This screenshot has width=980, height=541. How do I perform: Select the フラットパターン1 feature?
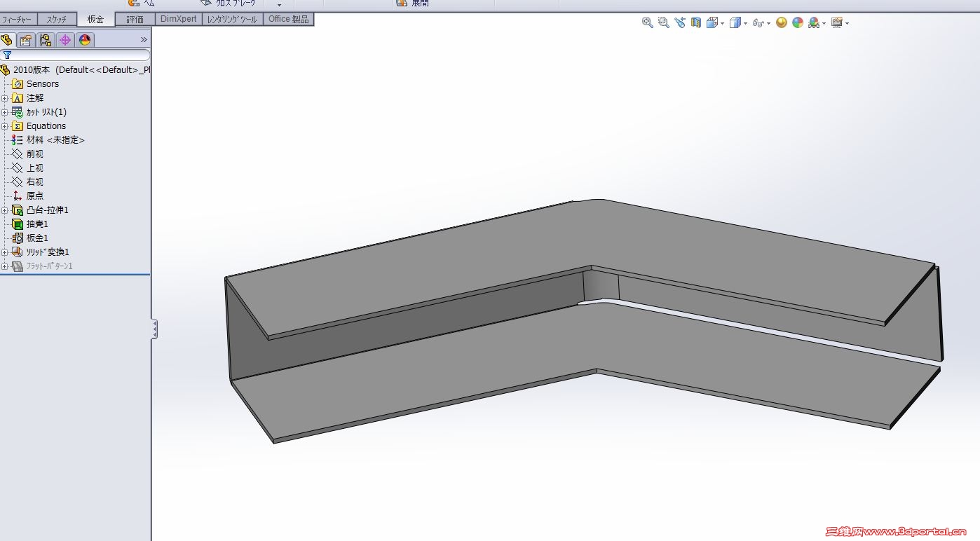coord(49,266)
